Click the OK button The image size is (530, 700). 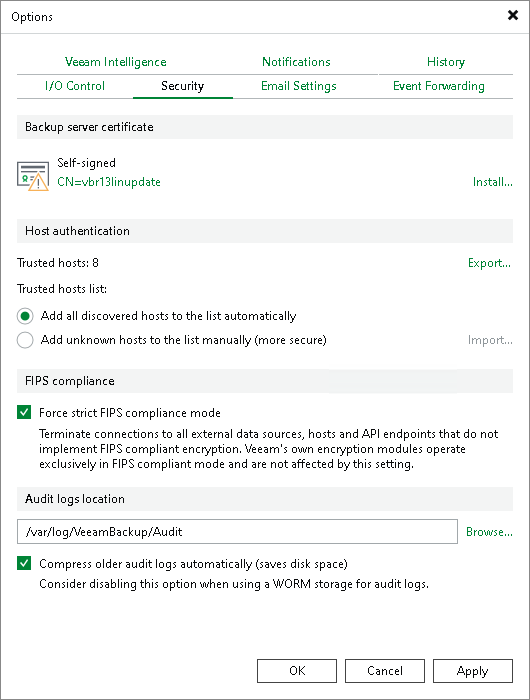pos(297,671)
